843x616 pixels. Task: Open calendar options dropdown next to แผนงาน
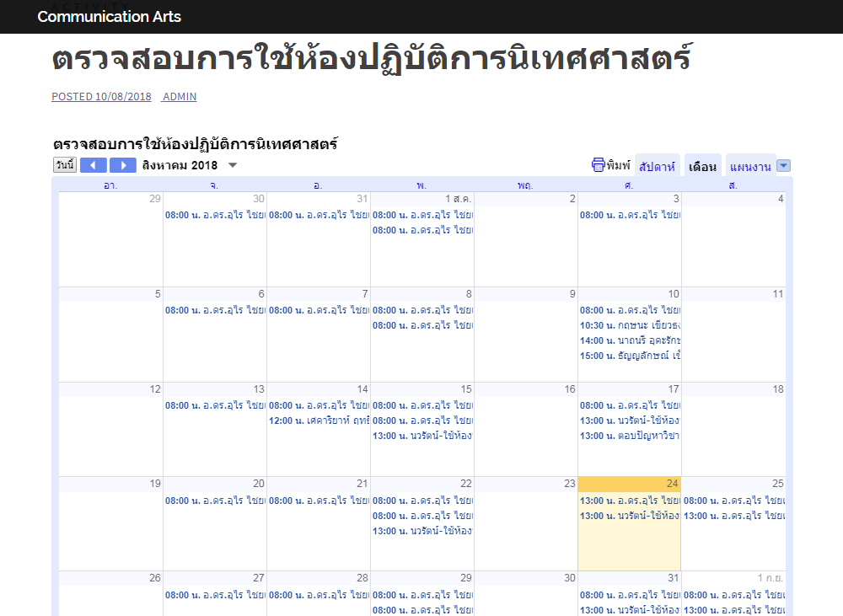pos(784,165)
